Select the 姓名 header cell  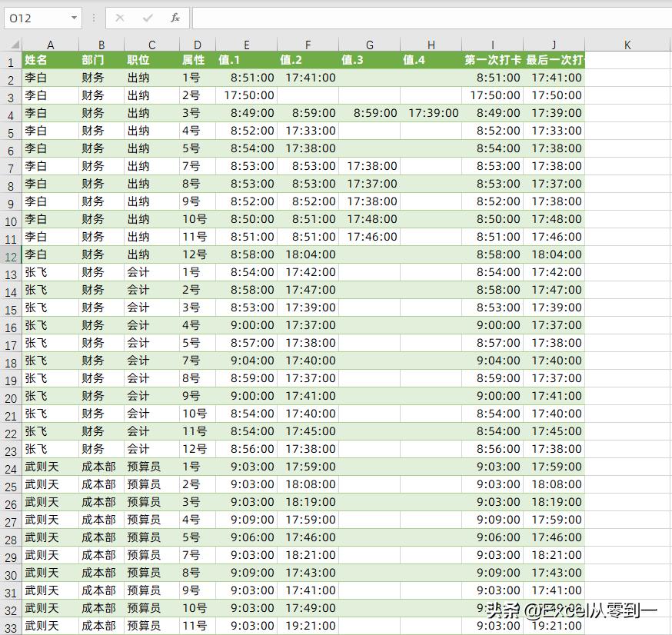[x=51, y=60]
